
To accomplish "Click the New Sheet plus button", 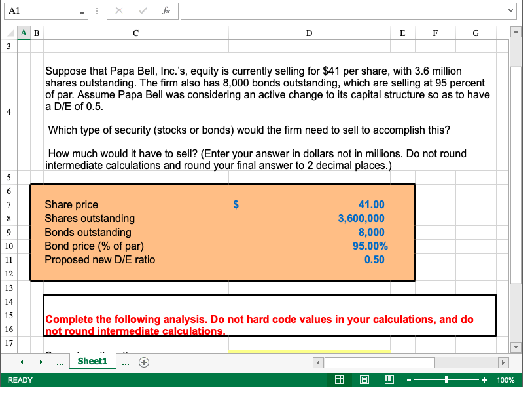I will click(x=143, y=361).
